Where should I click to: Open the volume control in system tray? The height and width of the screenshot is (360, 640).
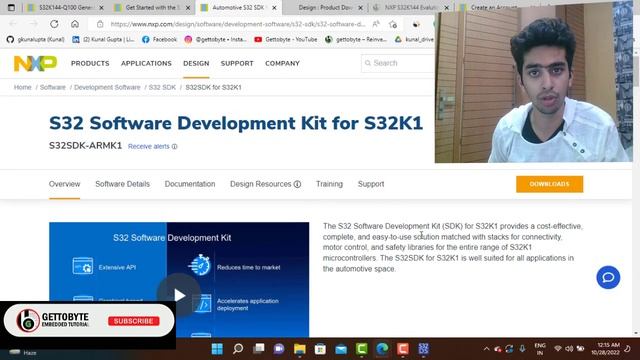click(x=569, y=349)
